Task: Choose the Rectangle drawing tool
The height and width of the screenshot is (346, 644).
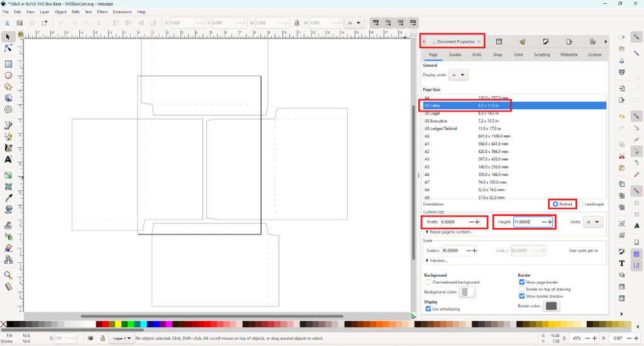Action: [8, 64]
